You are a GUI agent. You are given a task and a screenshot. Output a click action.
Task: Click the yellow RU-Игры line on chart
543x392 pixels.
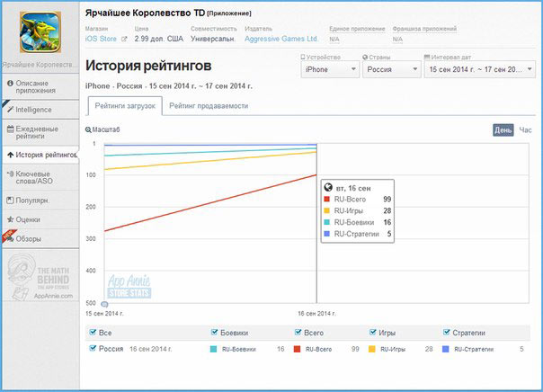click(210, 161)
